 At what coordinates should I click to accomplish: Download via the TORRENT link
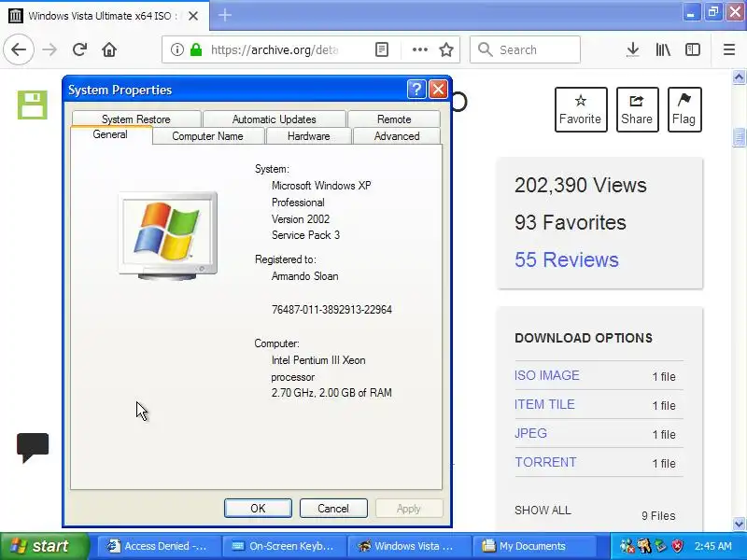tap(545, 462)
